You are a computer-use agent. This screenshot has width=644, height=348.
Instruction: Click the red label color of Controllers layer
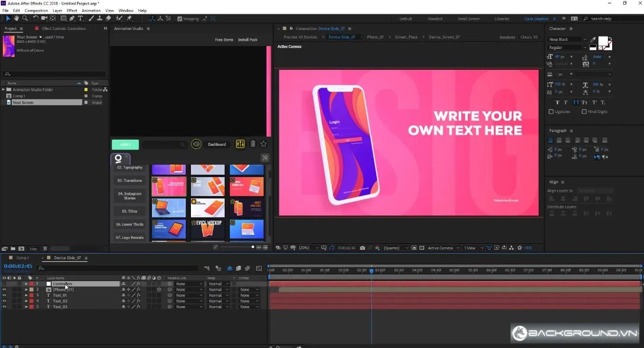(x=31, y=284)
